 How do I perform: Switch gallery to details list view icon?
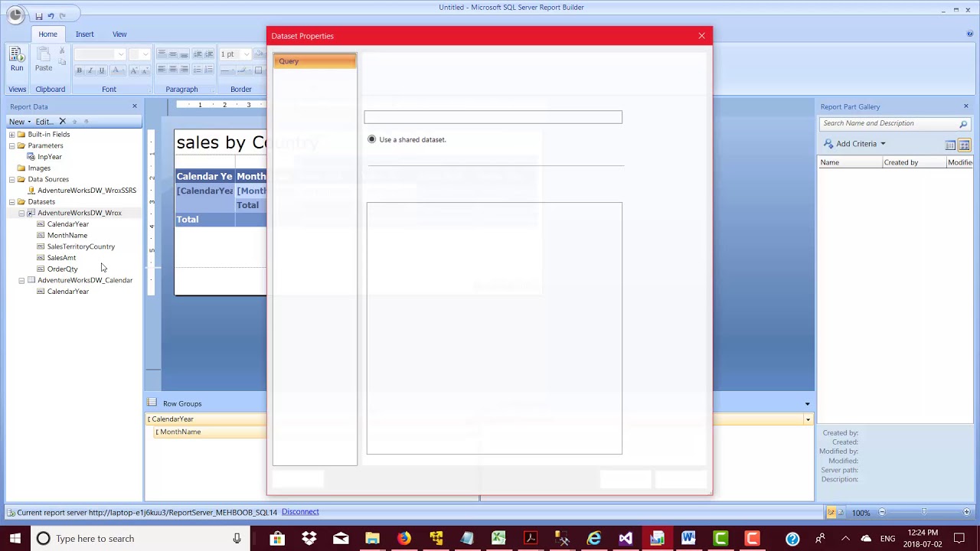click(950, 145)
